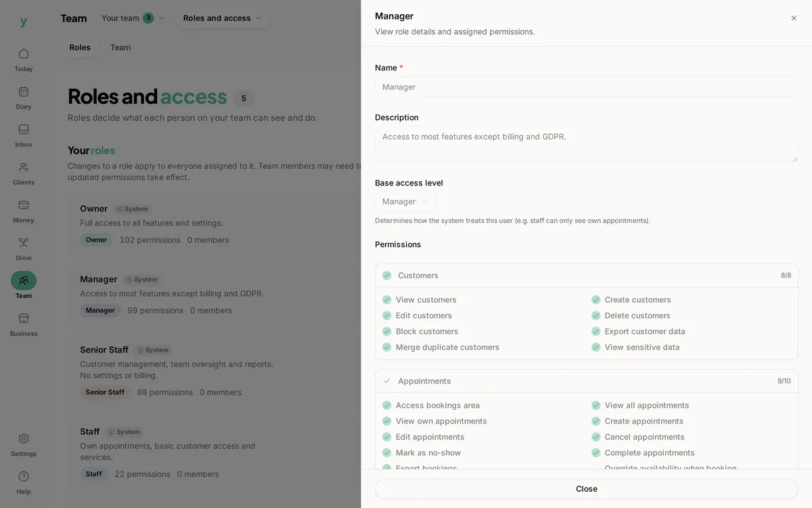Toggle Merge duplicate customers permission
This screenshot has width=812, height=508.
click(x=387, y=347)
